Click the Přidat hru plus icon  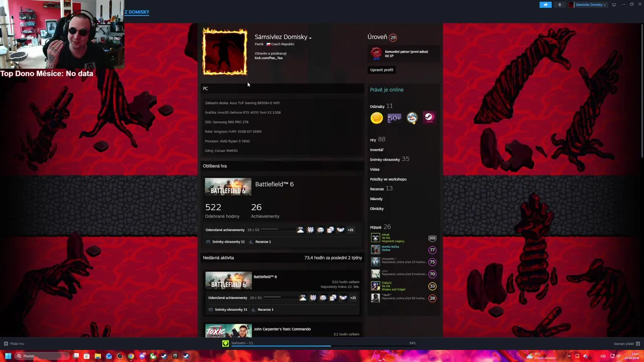click(6, 344)
